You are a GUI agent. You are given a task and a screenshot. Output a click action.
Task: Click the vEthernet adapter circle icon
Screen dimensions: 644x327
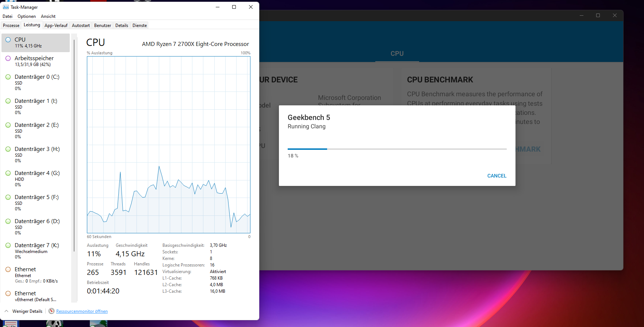8,293
